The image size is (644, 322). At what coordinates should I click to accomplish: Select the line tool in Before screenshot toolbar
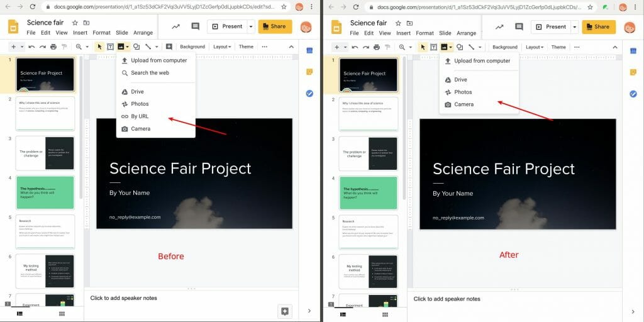pos(148,47)
